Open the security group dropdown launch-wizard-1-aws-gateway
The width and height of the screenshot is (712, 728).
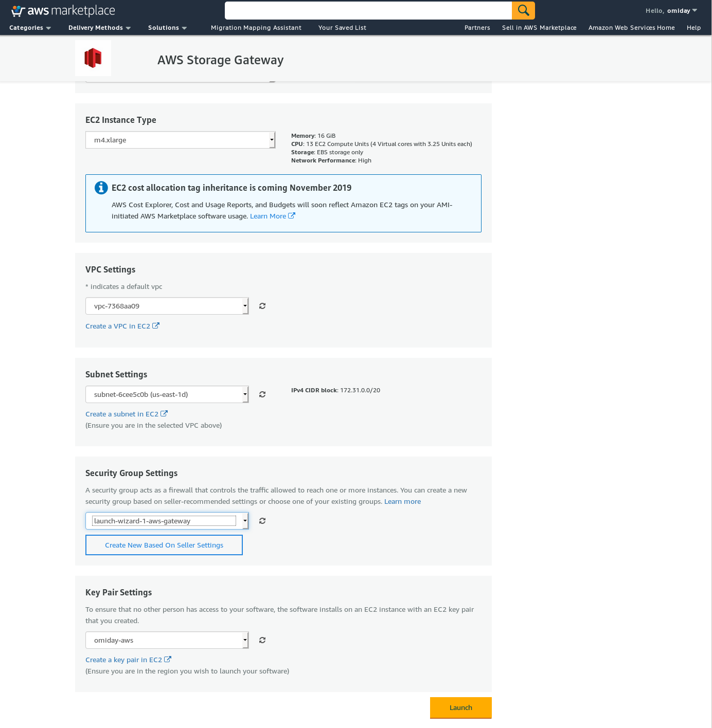point(167,521)
